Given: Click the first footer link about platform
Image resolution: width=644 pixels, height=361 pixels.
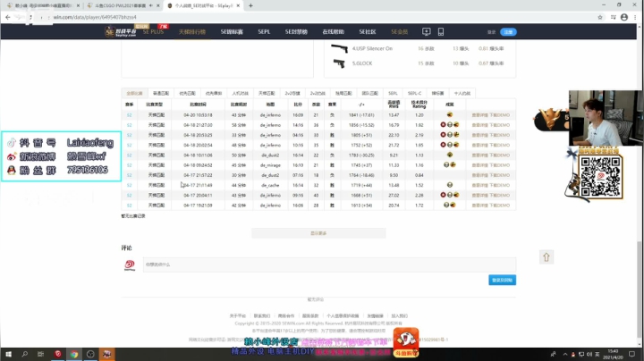Looking at the screenshot, I should pyautogui.click(x=237, y=316).
